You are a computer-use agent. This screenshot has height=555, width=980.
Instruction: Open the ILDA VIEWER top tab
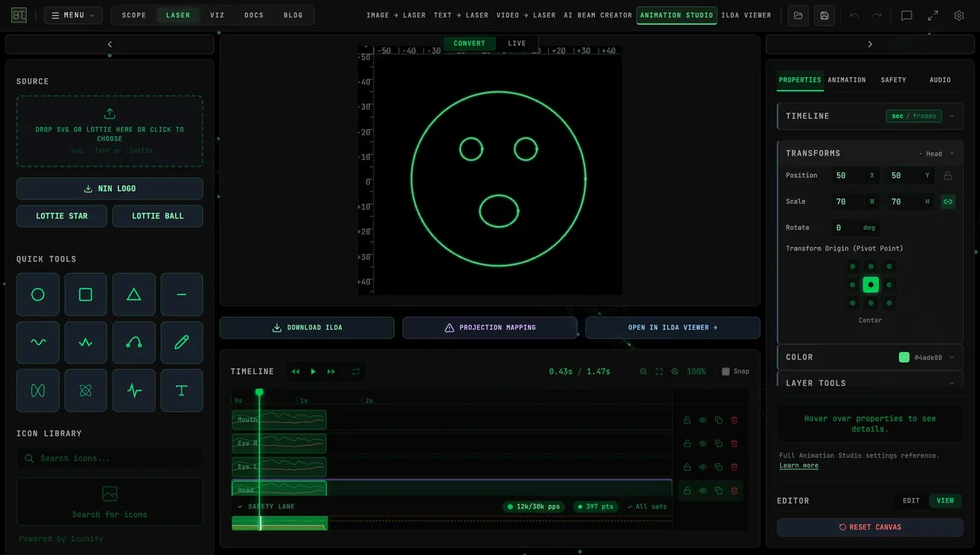pos(746,15)
